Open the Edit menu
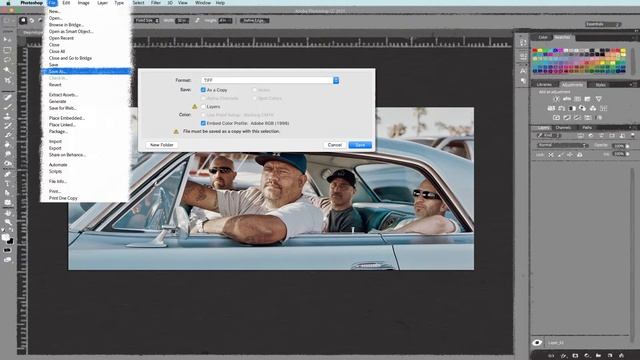Screen dimensions: 640x360 (x=66, y=3)
